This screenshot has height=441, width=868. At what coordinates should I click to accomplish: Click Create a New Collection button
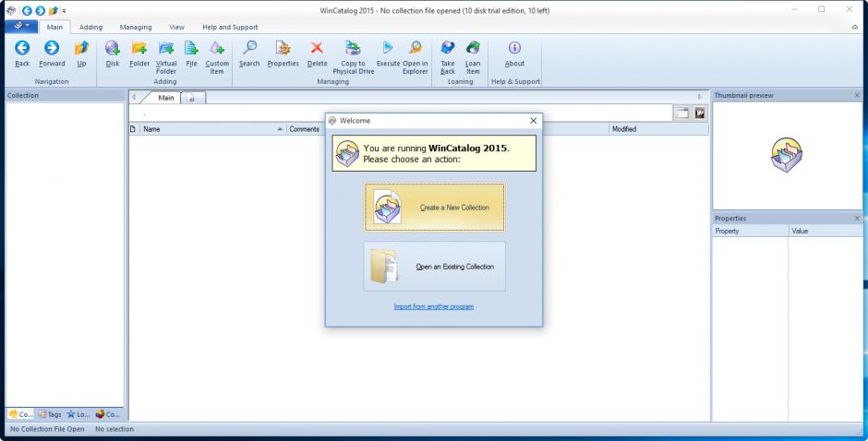click(x=435, y=208)
